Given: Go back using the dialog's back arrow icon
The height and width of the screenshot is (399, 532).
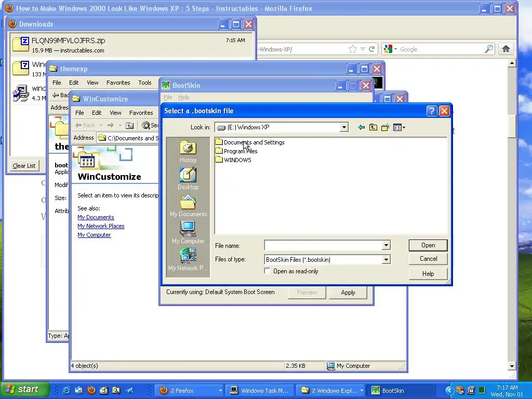Looking at the screenshot, I should [x=362, y=127].
